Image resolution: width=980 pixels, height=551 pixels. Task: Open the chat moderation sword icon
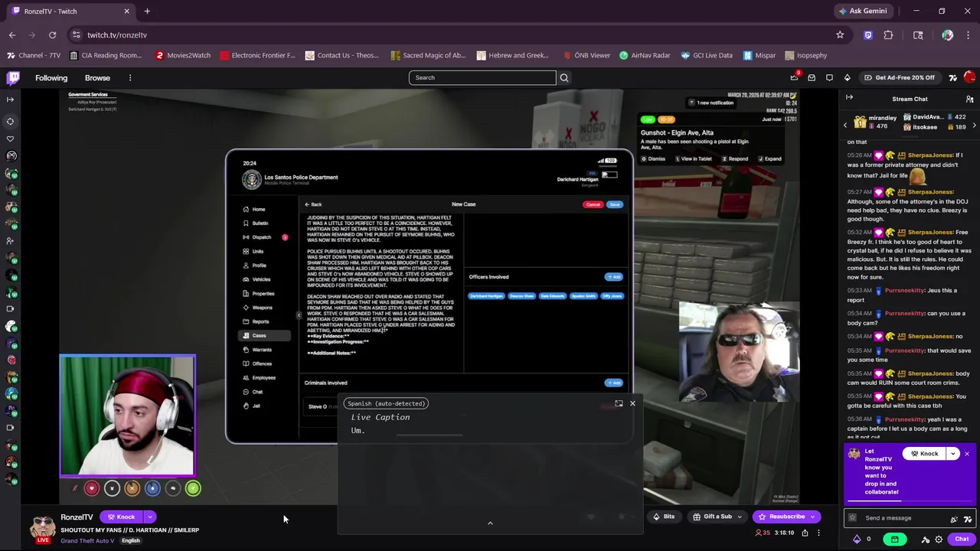click(x=925, y=539)
